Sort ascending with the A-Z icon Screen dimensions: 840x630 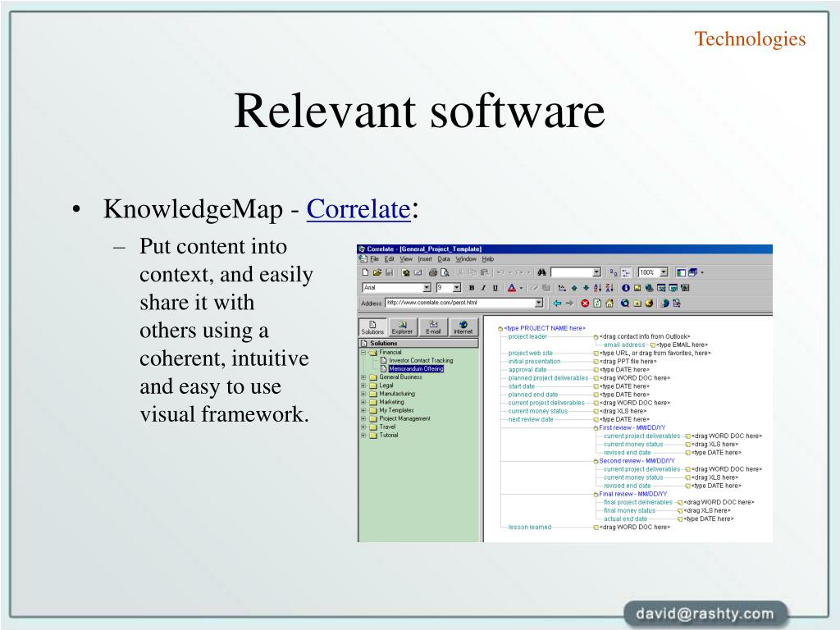597,288
